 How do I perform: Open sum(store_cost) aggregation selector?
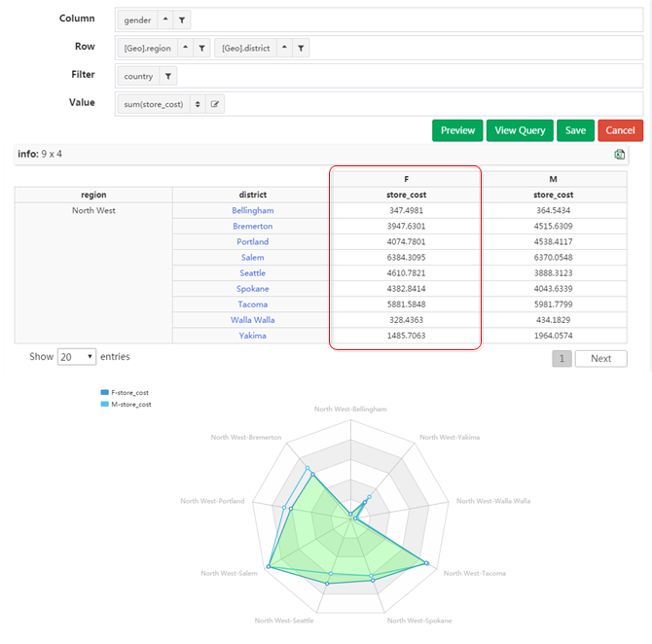click(x=197, y=104)
